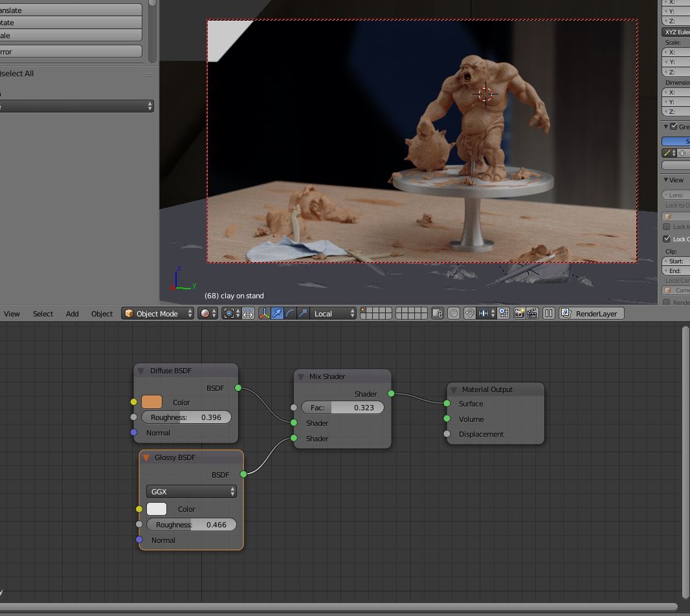This screenshot has width=690, height=616.
Task: Collapse the Grease Pencil panel triangle
Action: point(666,127)
